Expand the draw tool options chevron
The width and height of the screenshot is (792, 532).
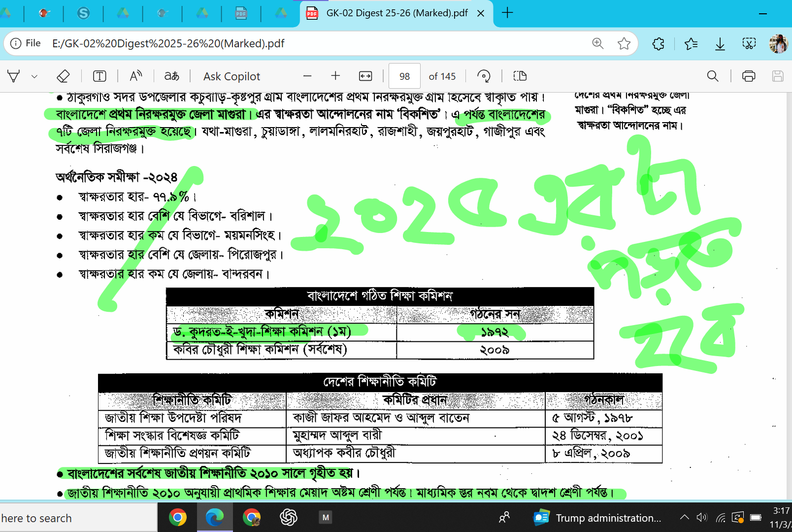pos(34,76)
